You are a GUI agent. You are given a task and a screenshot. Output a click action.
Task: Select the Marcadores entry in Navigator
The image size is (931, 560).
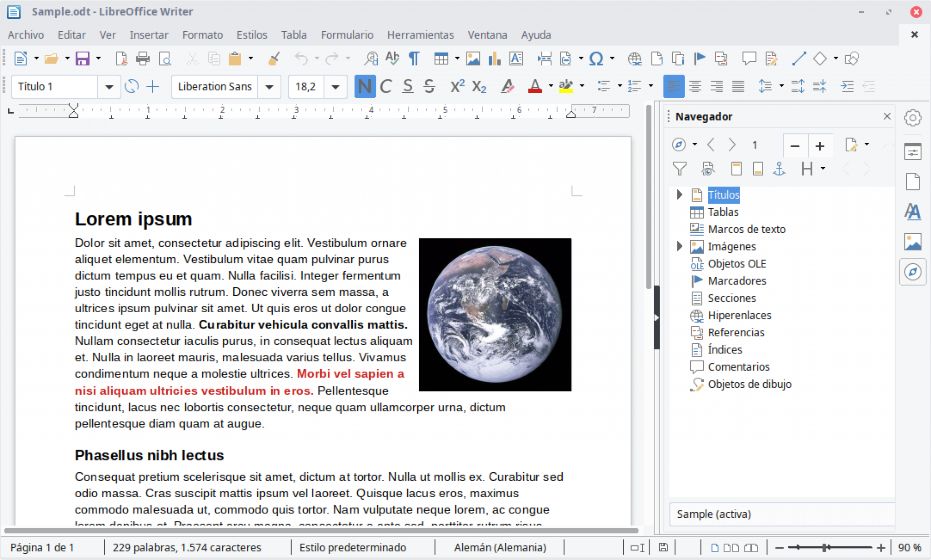point(736,281)
